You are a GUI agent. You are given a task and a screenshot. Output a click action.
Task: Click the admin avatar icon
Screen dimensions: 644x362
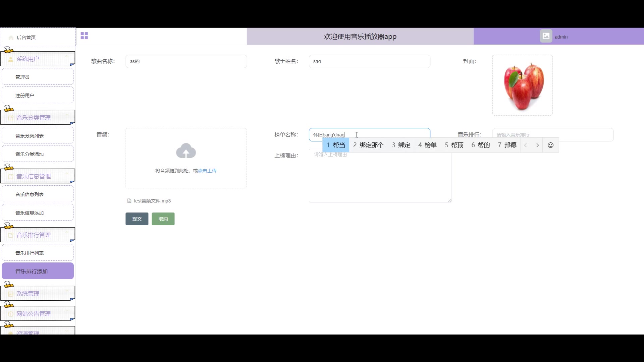point(546,36)
